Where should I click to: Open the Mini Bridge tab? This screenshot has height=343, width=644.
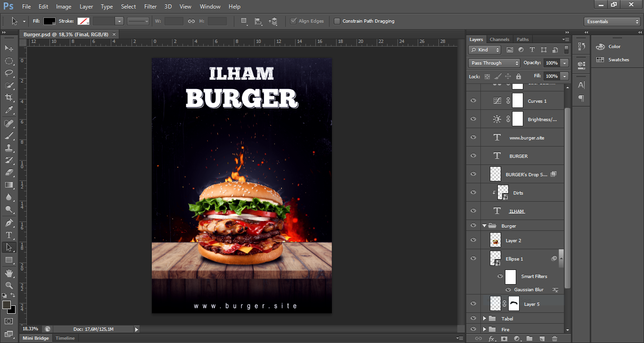(x=35, y=338)
